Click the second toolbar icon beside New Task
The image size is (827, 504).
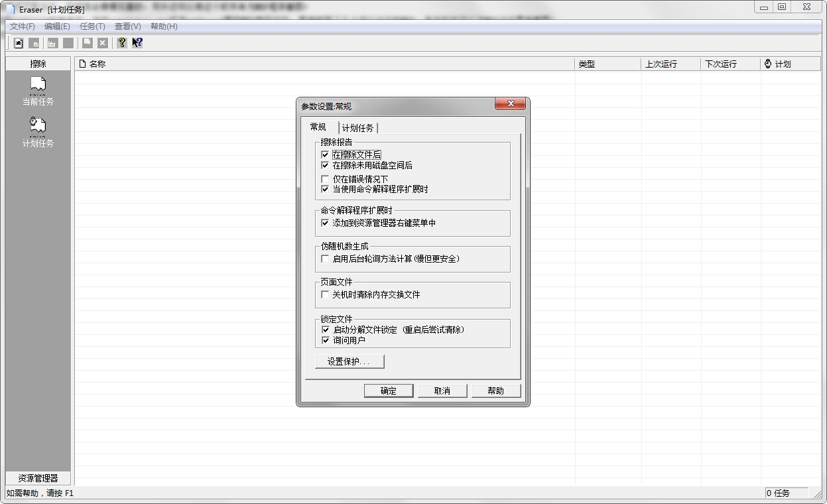point(34,43)
